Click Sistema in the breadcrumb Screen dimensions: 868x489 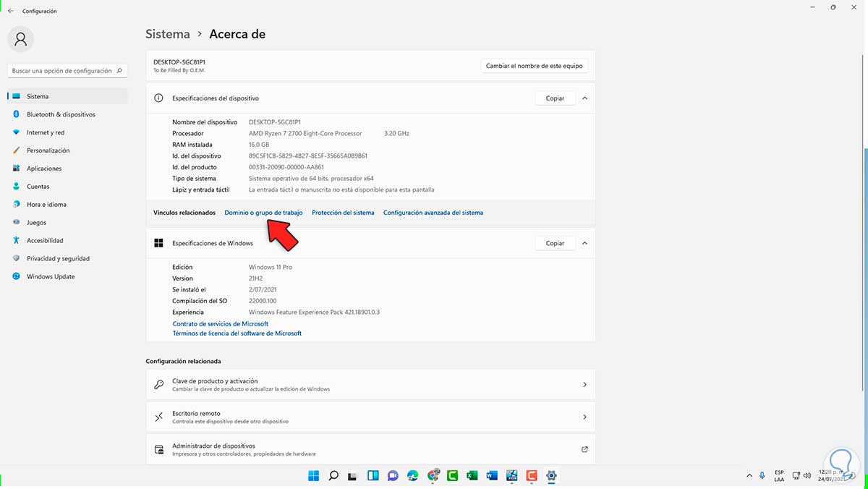[x=168, y=34]
